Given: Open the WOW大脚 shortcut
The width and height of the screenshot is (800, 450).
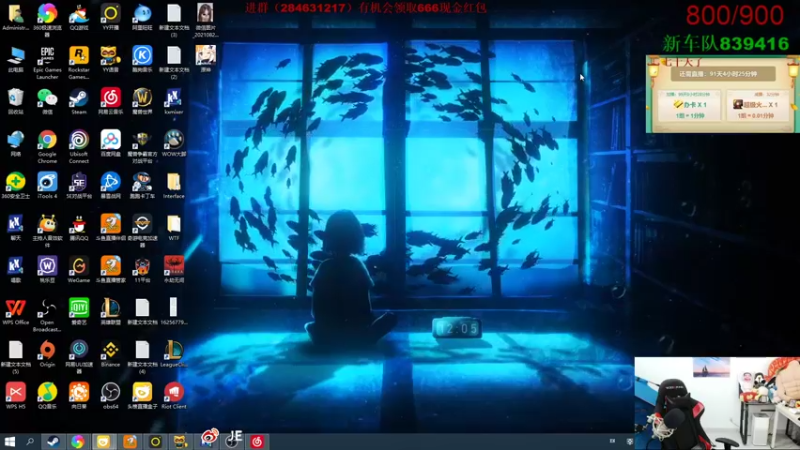Looking at the screenshot, I should click(173, 143).
